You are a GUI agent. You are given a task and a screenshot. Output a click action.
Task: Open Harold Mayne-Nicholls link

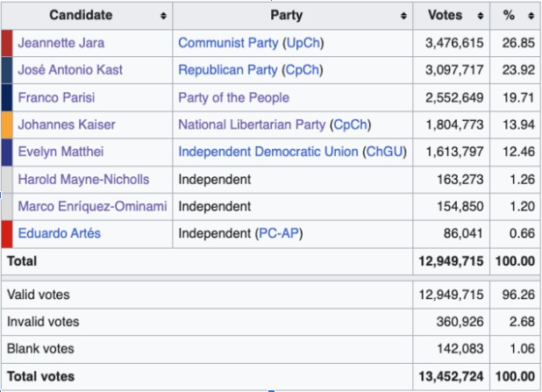[x=83, y=179]
